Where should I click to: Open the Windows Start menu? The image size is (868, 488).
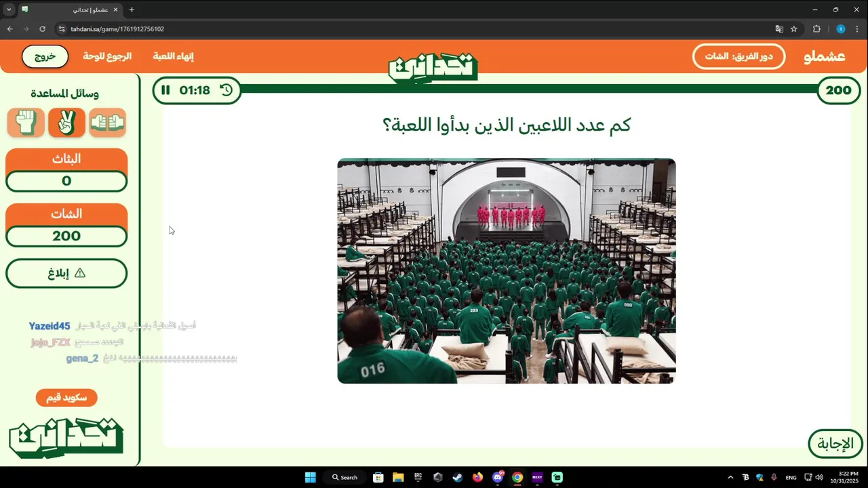tap(311, 477)
